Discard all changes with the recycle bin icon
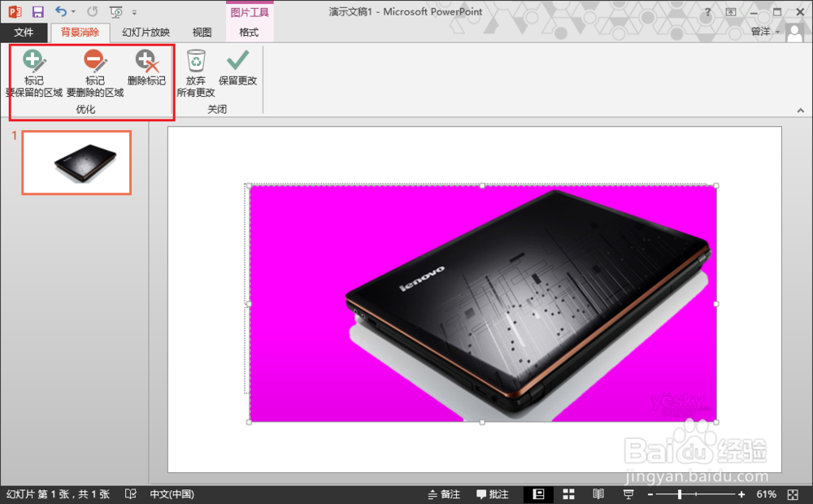This screenshot has height=504, width=813. [x=196, y=73]
